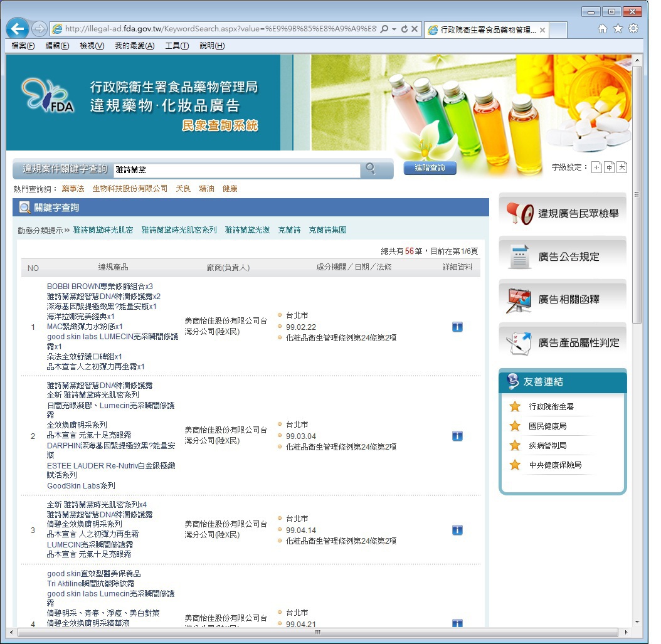Open browser tools gear icon
Screen dimensions: 661x644
(633, 28)
